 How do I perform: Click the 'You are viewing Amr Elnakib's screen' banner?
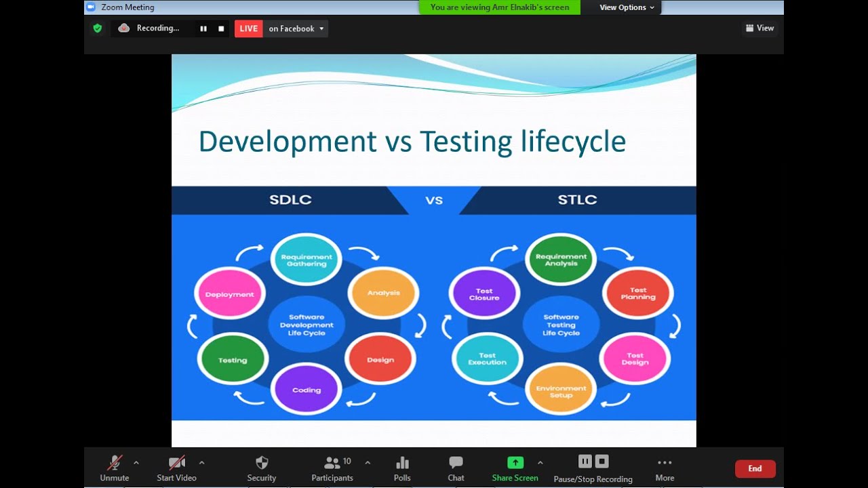click(x=500, y=7)
